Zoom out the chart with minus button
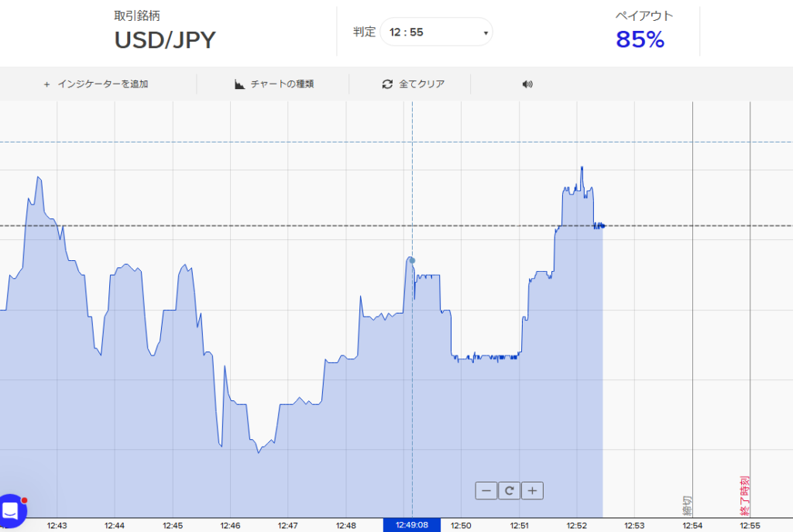The width and height of the screenshot is (793, 532). [x=486, y=490]
